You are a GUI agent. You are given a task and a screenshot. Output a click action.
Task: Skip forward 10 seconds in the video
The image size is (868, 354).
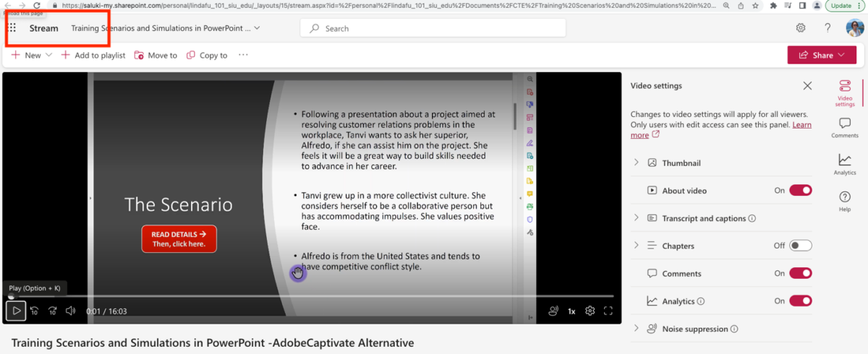[53, 311]
